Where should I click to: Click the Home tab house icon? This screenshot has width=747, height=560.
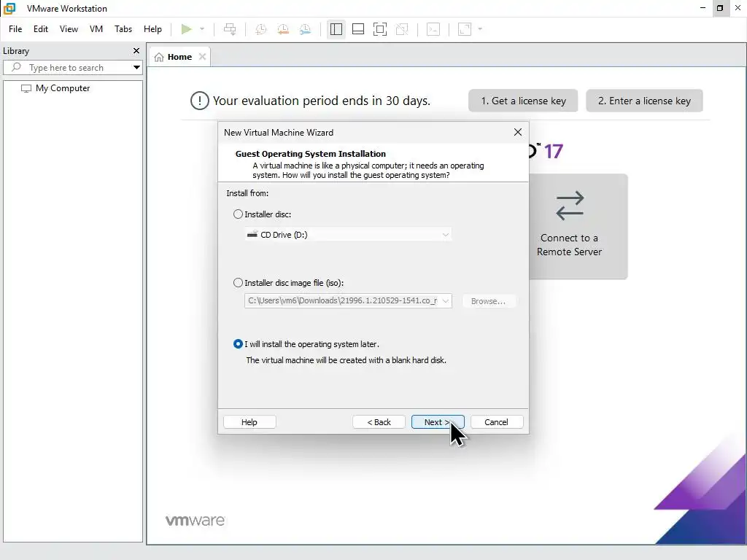[159, 57]
